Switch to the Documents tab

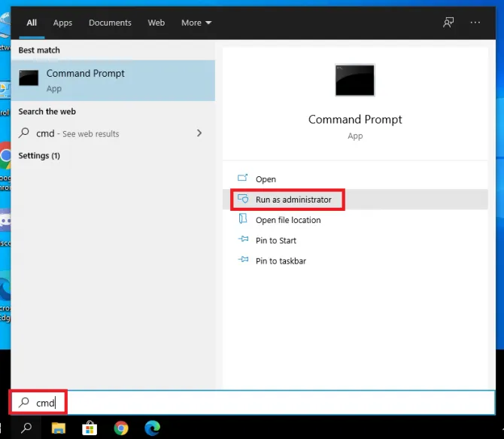coord(110,23)
